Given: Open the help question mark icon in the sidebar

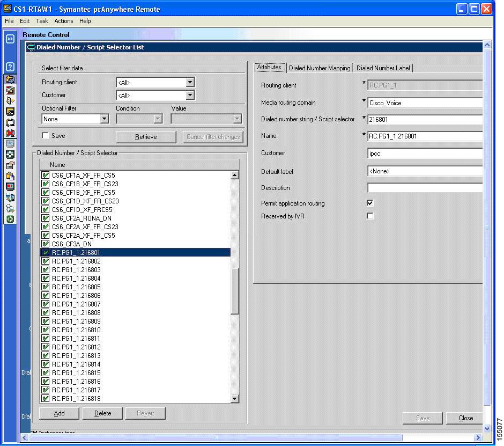Looking at the screenshot, I should pos(10,67).
